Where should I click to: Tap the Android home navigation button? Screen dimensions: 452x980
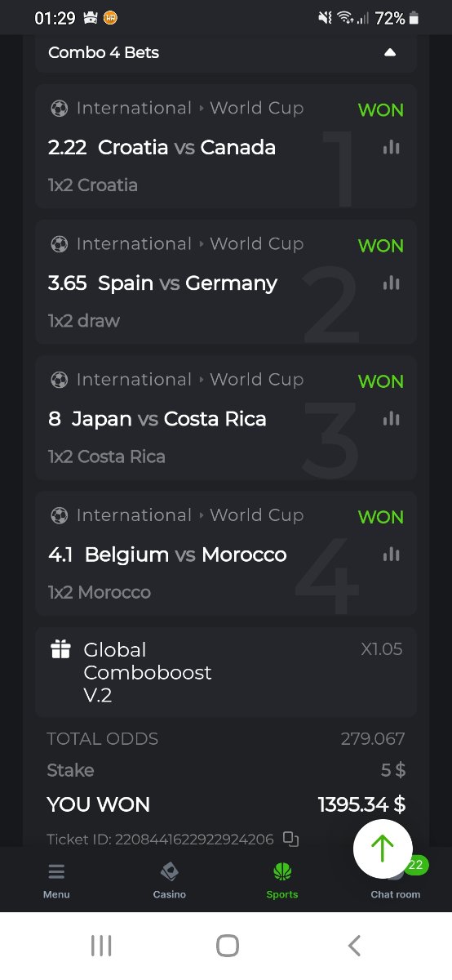(227, 946)
